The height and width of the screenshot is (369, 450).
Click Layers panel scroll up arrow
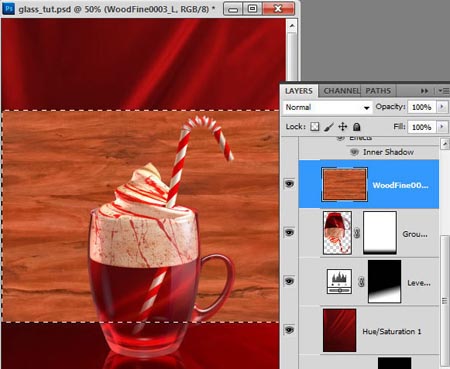pyautogui.click(x=445, y=144)
